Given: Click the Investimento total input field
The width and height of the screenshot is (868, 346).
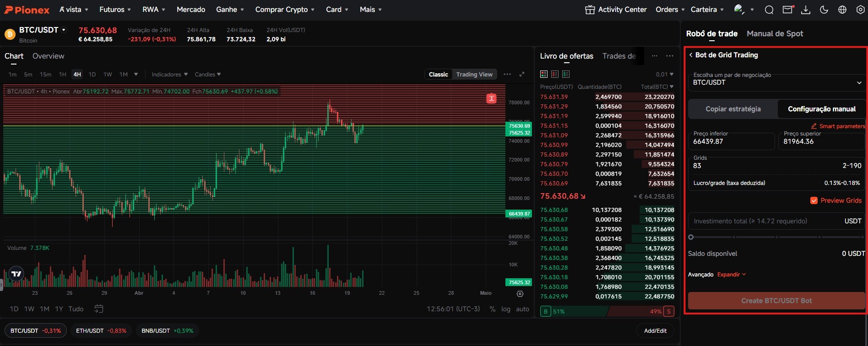Looking at the screenshot, I should 776,221.
